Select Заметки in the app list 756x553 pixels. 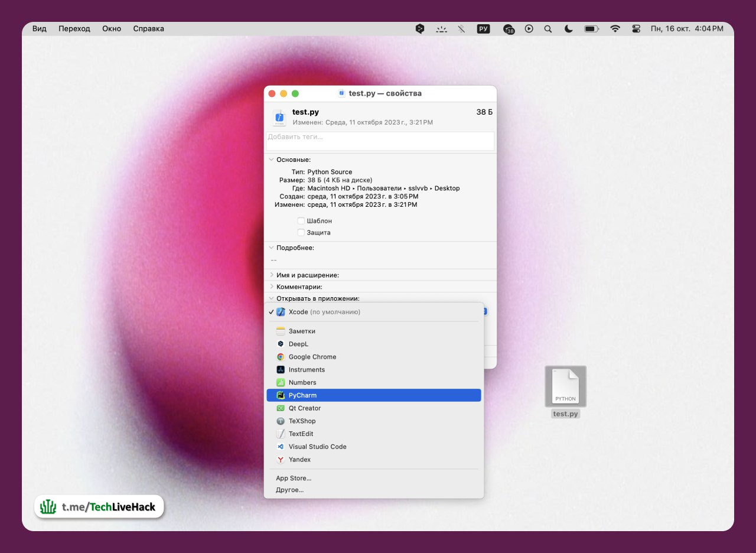(x=374, y=331)
